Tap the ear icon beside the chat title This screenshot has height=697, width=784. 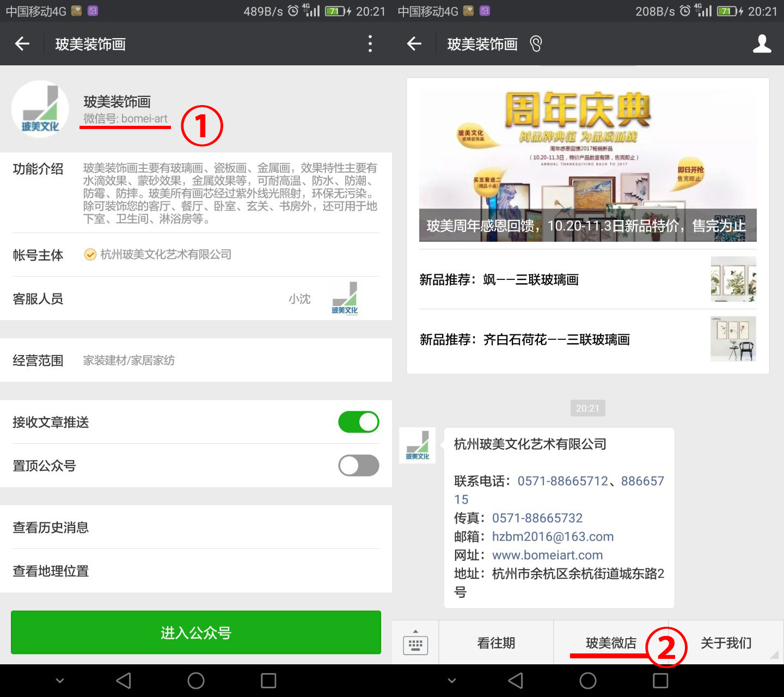pos(536,44)
